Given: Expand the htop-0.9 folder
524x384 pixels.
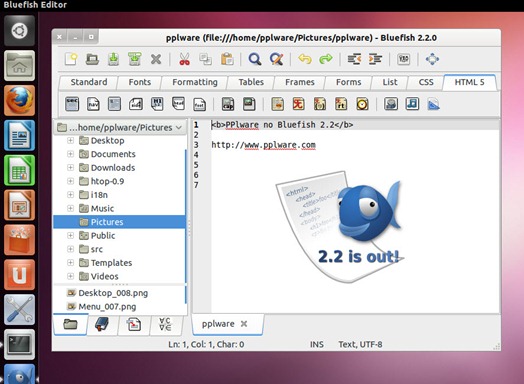Looking at the screenshot, I should tap(70, 181).
